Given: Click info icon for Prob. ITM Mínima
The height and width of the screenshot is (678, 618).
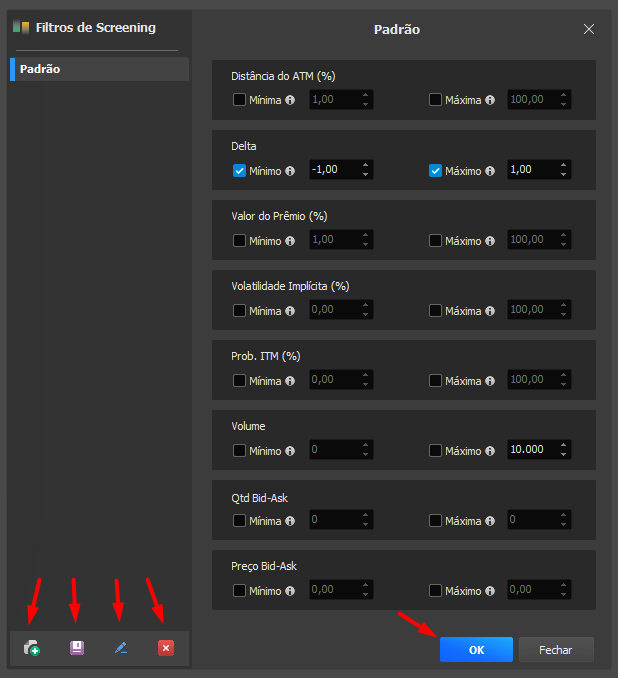Looking at the screenshot, I should (290, 381).
